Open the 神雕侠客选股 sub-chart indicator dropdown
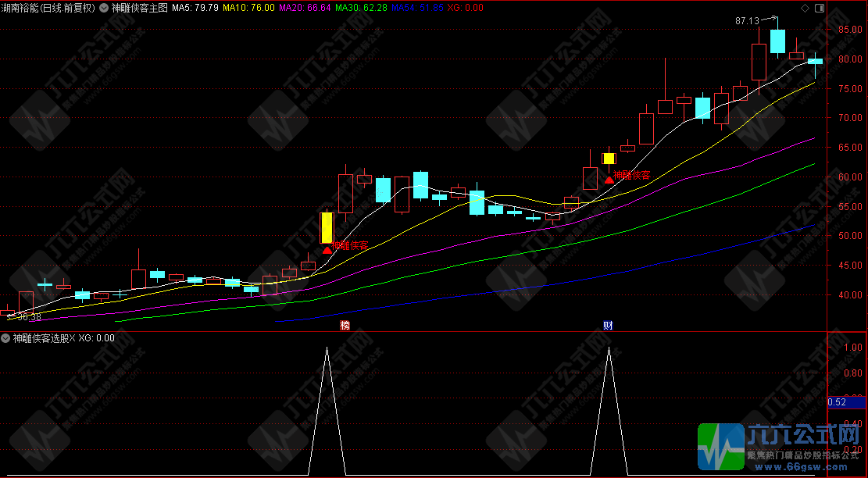 (x=6, y=339)
